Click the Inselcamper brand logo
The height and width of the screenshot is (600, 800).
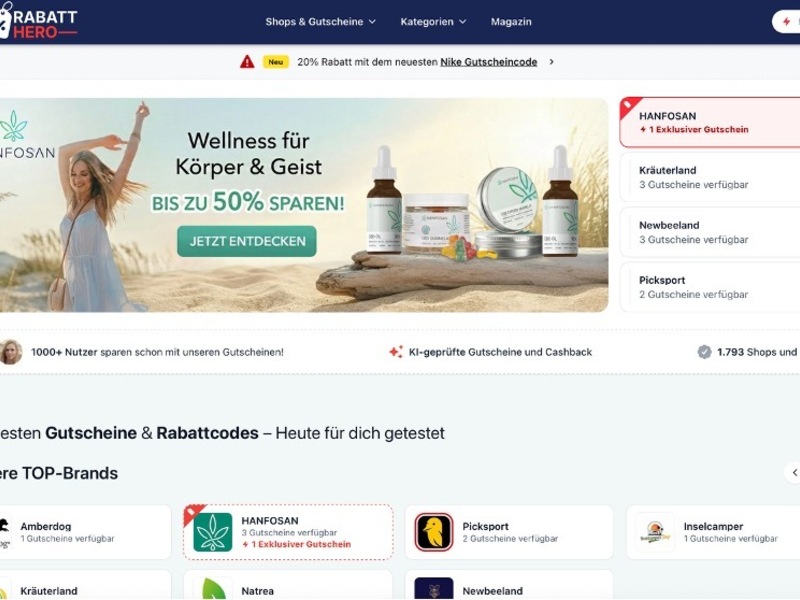pyautogui.click(x=655, y=532)
